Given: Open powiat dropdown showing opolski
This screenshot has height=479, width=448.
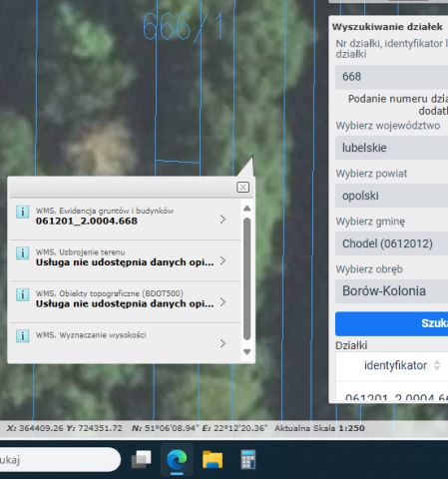Looking at the screenshot, I should point(391,196).
